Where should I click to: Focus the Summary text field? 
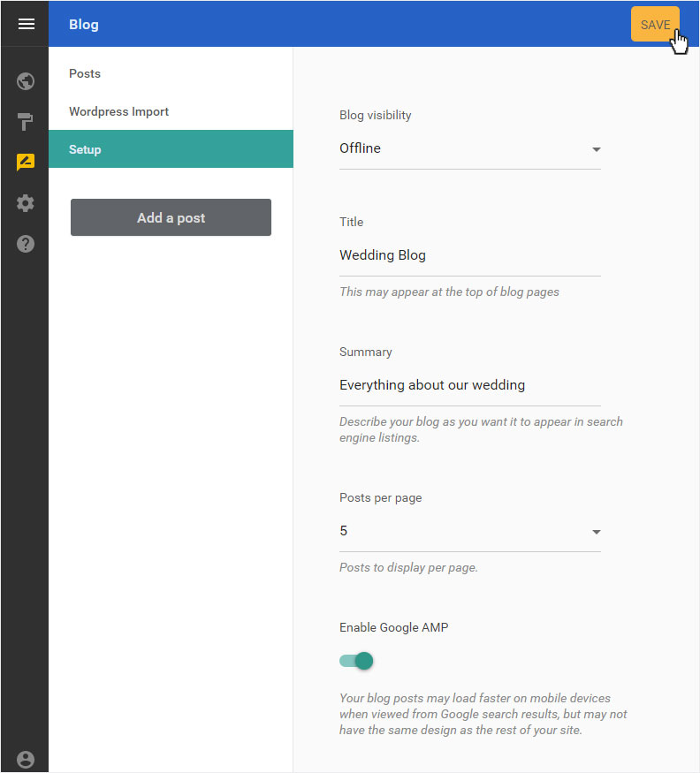(468, 385)
